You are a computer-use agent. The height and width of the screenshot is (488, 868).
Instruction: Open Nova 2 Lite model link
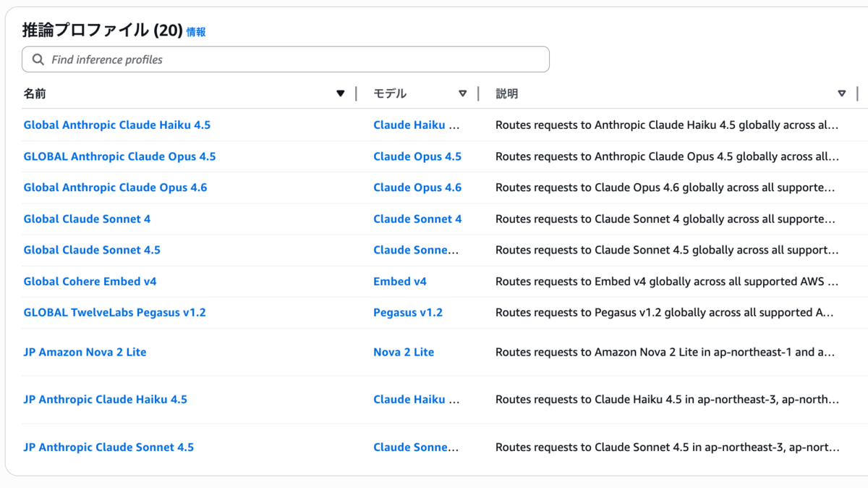pos(404,352)
